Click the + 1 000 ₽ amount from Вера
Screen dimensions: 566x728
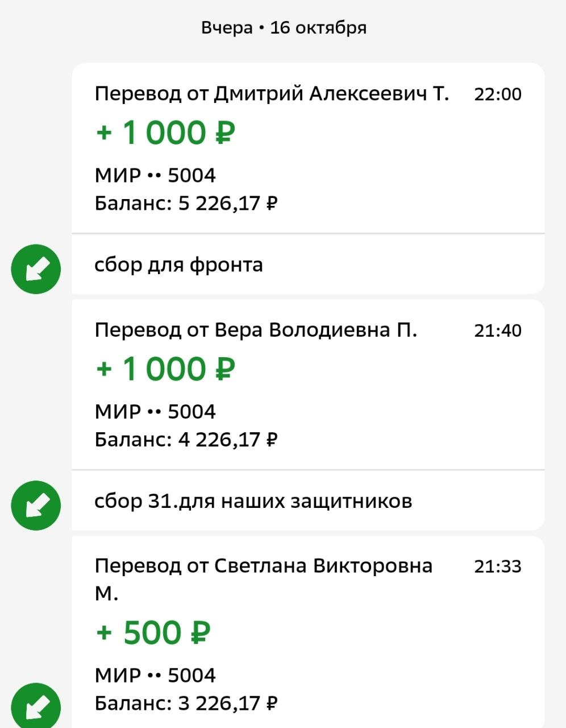[165, 369]
